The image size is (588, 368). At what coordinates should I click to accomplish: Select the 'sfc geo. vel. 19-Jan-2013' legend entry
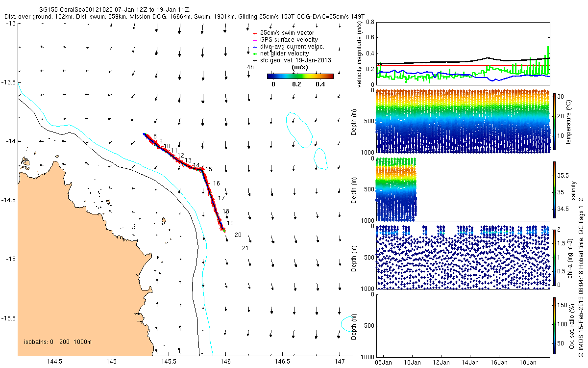pyautogui.click(x=295, y=60)
